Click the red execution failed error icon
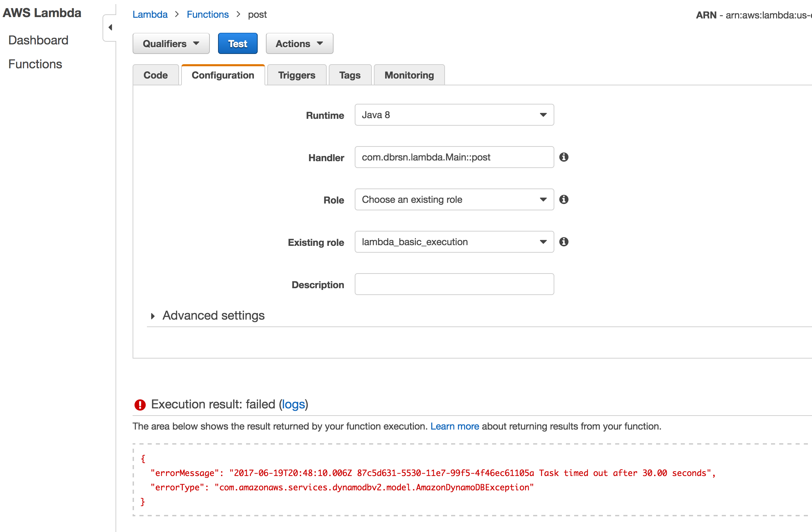The width and height of the screenshot is (812, 532). [x=140, y=405]
